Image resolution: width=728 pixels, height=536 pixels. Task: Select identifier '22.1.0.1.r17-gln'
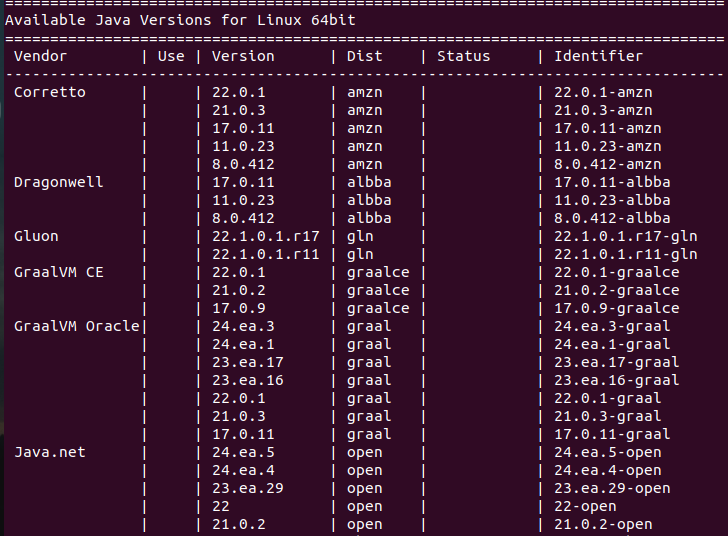pos(625,236)
